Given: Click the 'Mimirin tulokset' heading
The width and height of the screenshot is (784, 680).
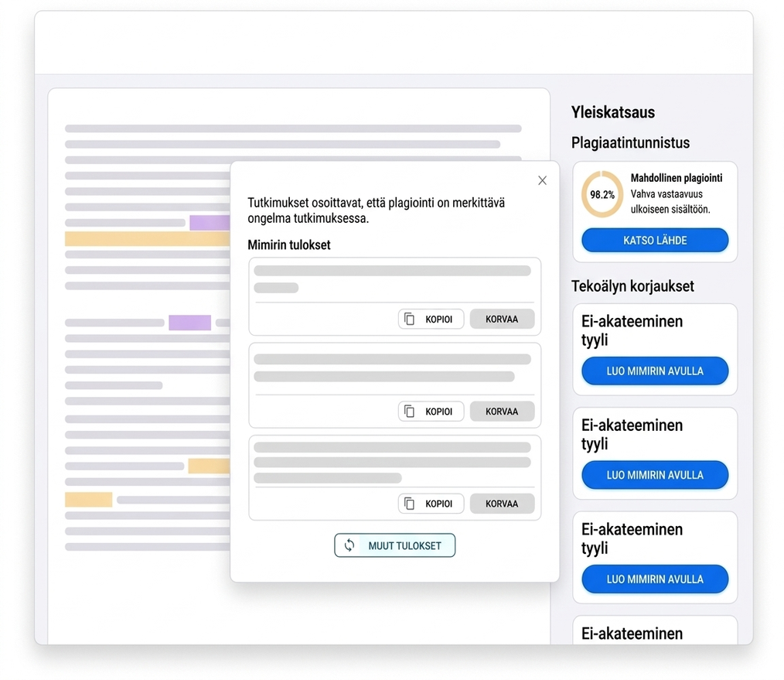Looking at the screenshot, I should 289,244.
